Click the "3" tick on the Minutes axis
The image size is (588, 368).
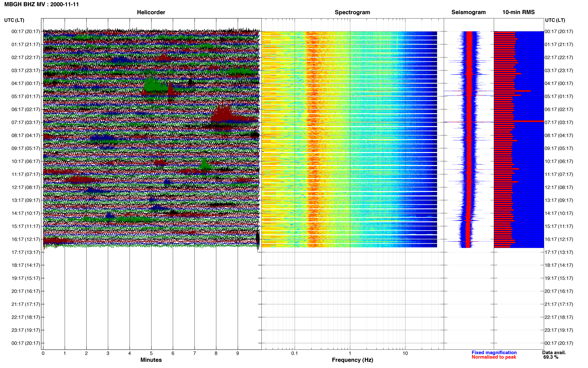tap(108, 353)
